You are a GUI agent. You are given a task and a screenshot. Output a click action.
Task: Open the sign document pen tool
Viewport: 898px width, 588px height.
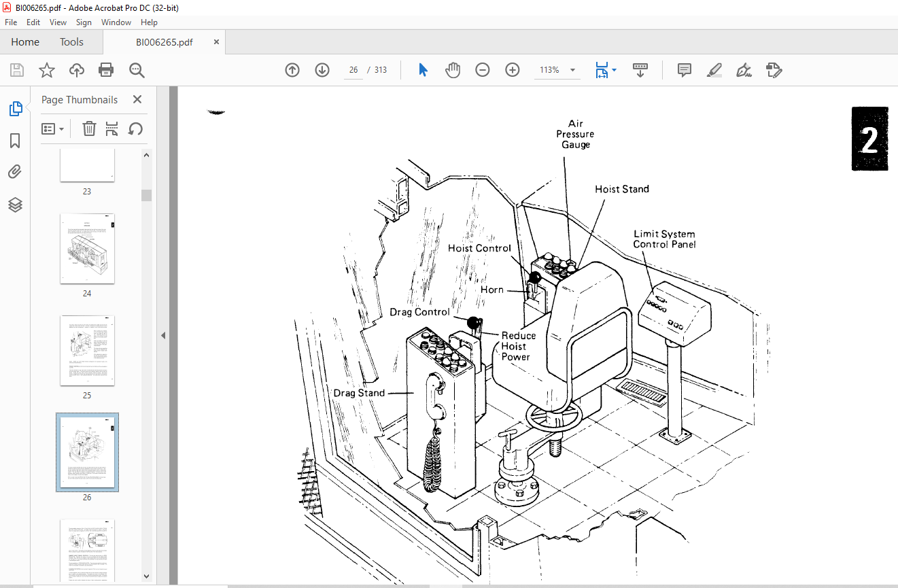[744, 70]
